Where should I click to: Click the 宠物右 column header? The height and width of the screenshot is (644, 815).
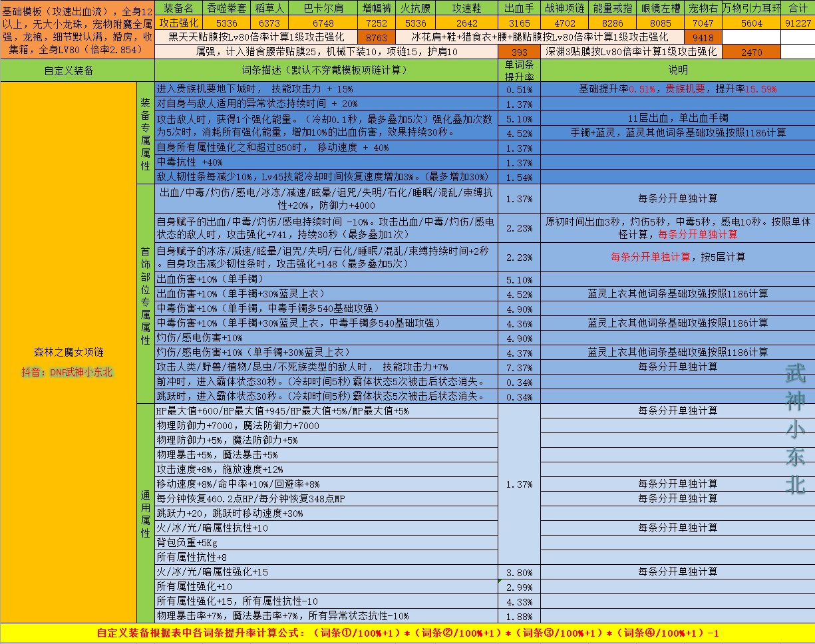(x=703, y=8)
